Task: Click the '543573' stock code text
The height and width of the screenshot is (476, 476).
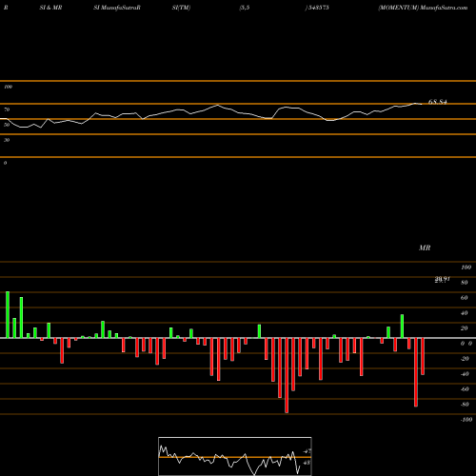Action: (x=318, y=8)
